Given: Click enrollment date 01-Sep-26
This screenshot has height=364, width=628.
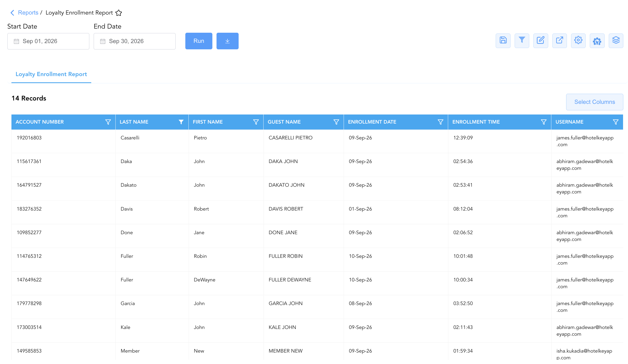Looking at the screenshot, I should pyautogui.click(x=360, y=209).
